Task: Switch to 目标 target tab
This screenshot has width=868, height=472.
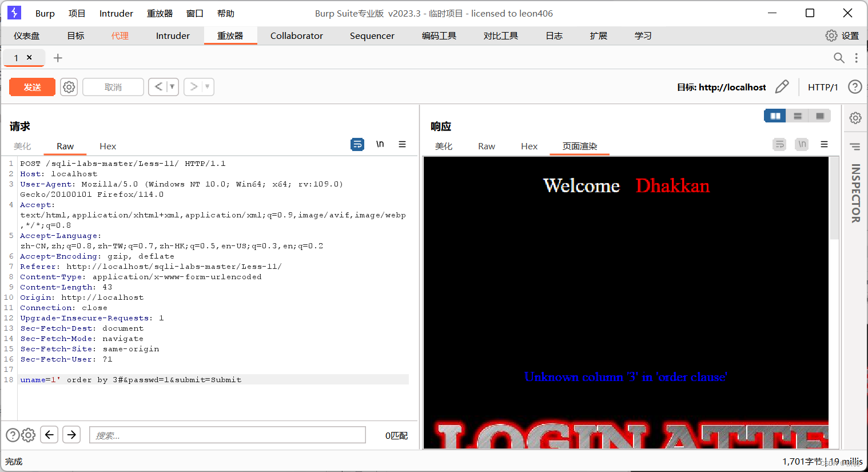Action: click(x=75, y=35)
